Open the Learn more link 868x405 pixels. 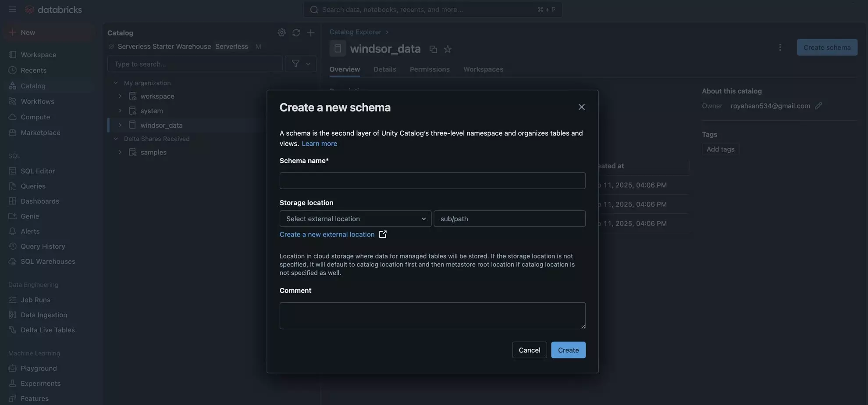[x=319, y=143]
